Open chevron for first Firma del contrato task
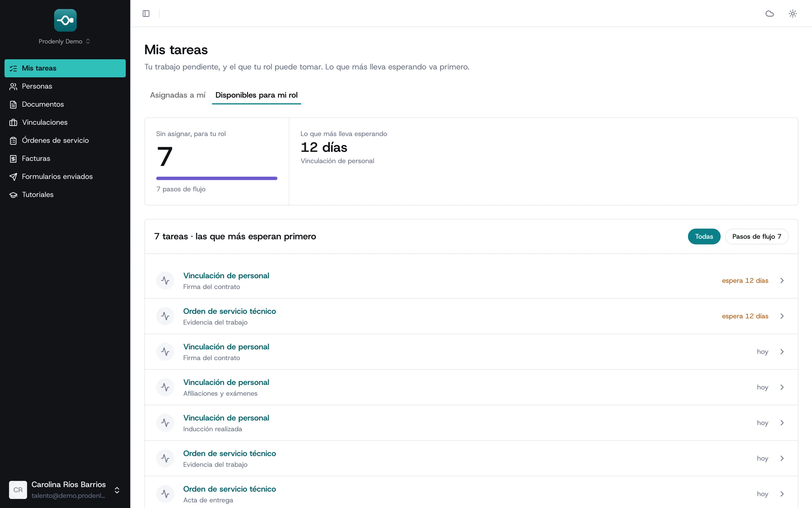This screenshot has height=508, width=812. pos(782,281)
